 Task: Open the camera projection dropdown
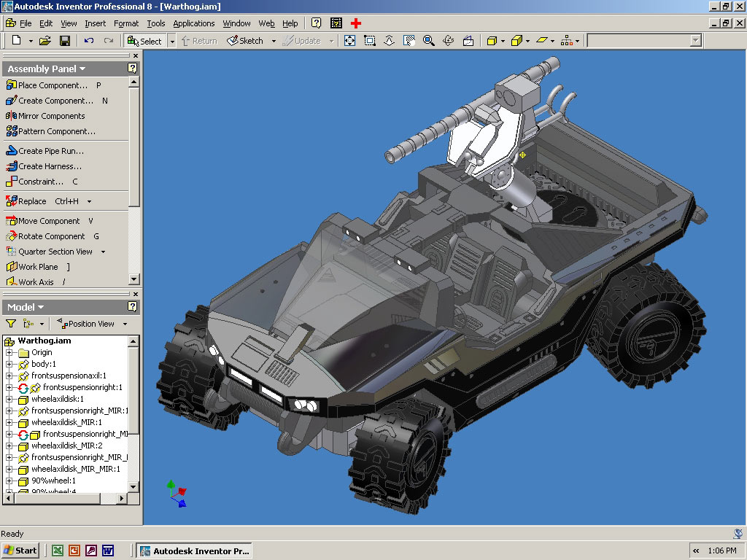(x=527, y=42)
